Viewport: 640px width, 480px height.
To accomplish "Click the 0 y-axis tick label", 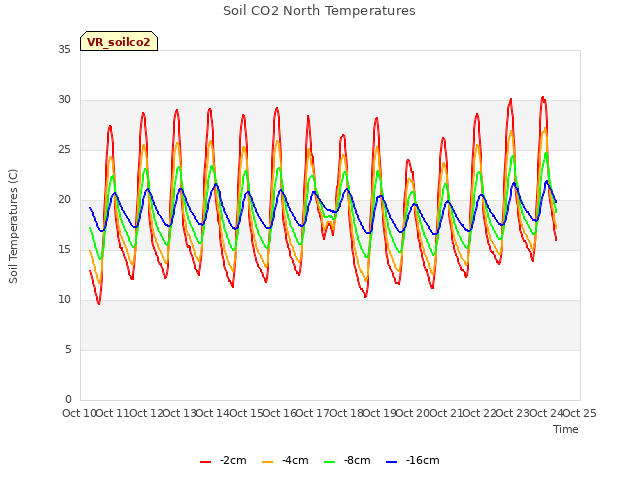I will click(x=68, y=399).
